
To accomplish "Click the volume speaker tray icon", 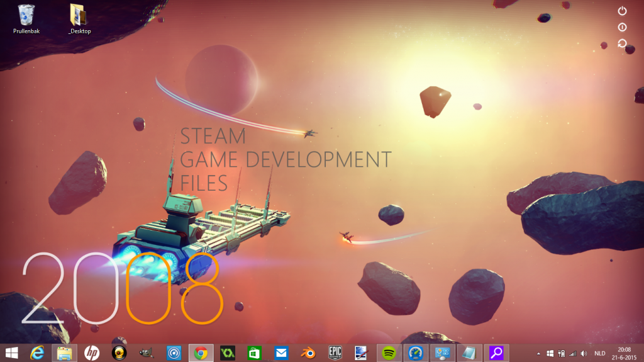I will (584, 353).
